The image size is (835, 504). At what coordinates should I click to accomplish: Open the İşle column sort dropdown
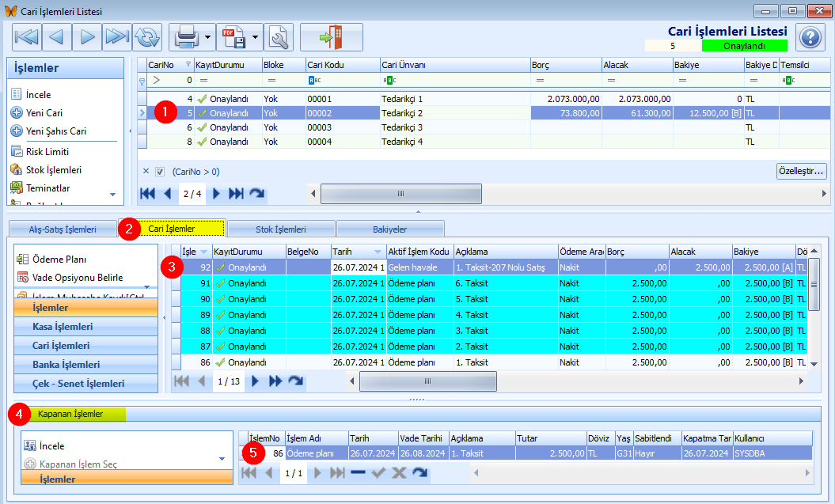pyautogui.click(x=203, y=252)
